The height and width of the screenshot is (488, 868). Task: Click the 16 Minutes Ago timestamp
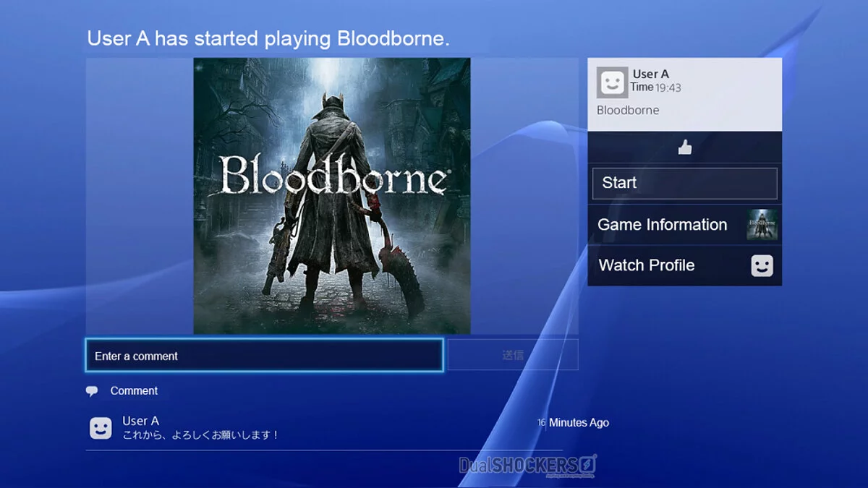tap(573, 422)
